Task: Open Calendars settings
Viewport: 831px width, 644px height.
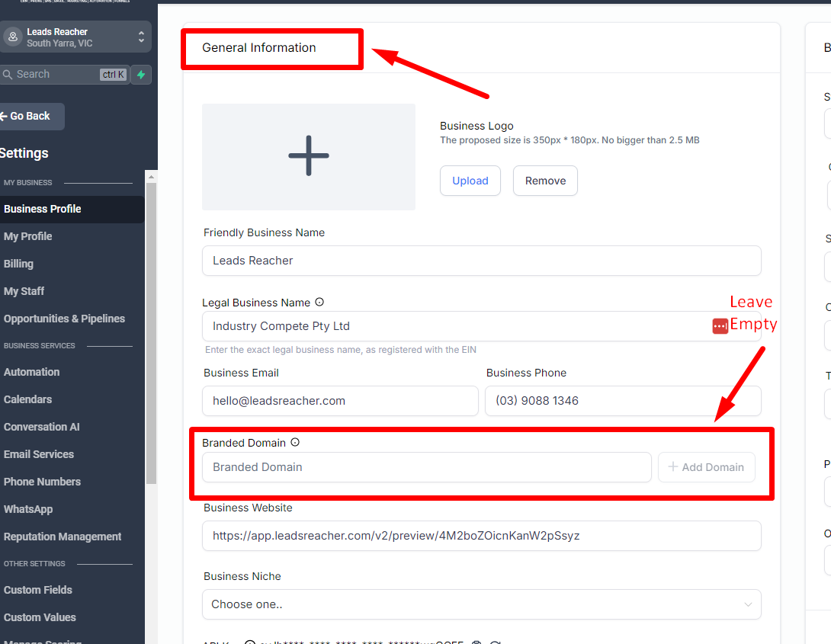Action: (x=27, y=399)
